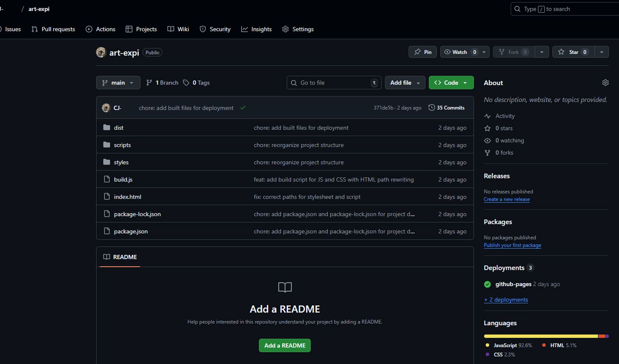Click the dist folder icon
The height and width of the screenshot is (364, 619).
107,128
